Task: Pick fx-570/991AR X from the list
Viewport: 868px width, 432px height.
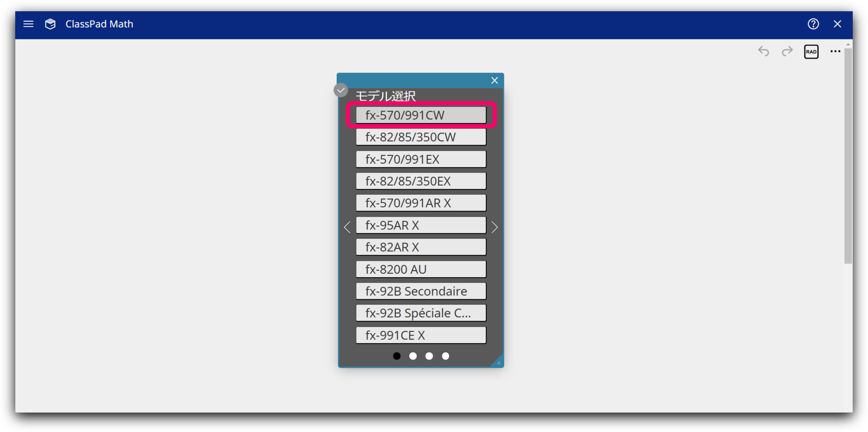Action: pos(421,203)
